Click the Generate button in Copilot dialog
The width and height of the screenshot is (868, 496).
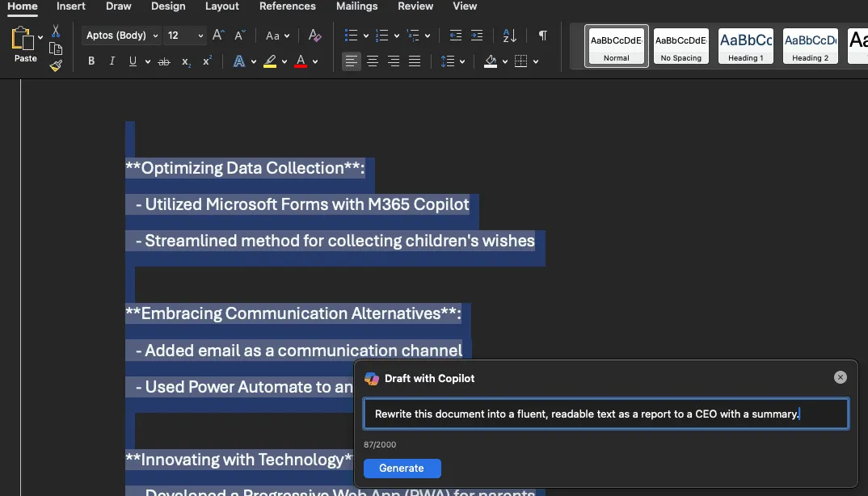click(x=402, y=469)
